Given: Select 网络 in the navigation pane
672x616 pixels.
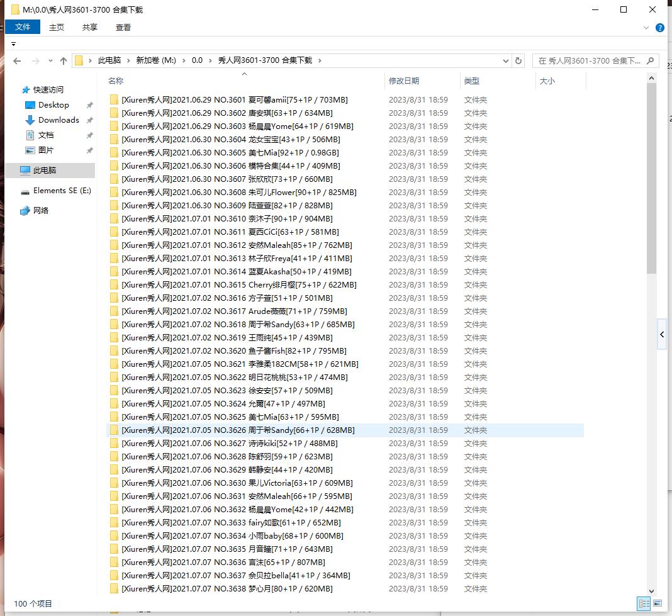Looking at the screenshot, I should click(x=41, y=211).
